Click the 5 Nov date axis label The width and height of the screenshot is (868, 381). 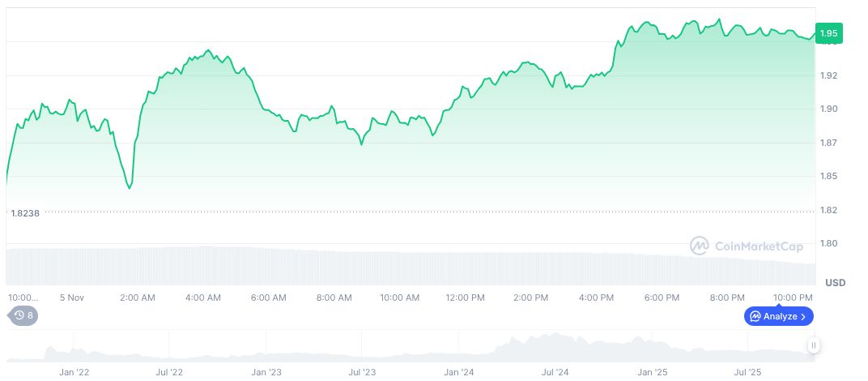coord(73,298)
